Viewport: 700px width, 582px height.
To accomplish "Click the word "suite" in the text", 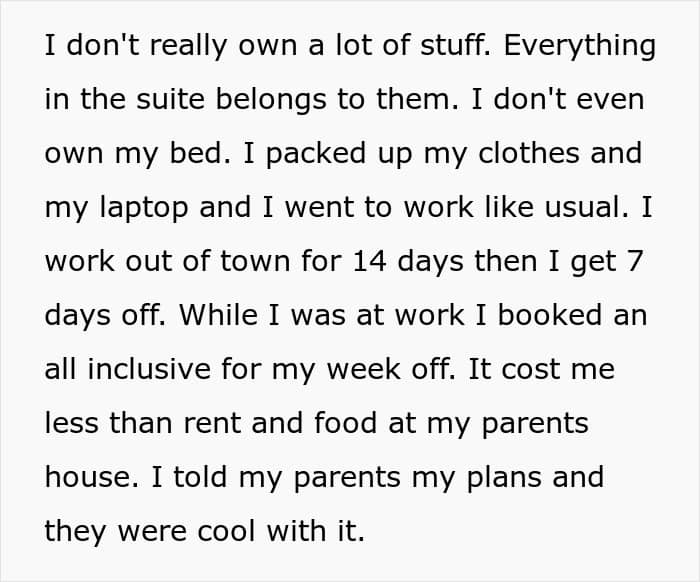I will [x=170, y=99].
